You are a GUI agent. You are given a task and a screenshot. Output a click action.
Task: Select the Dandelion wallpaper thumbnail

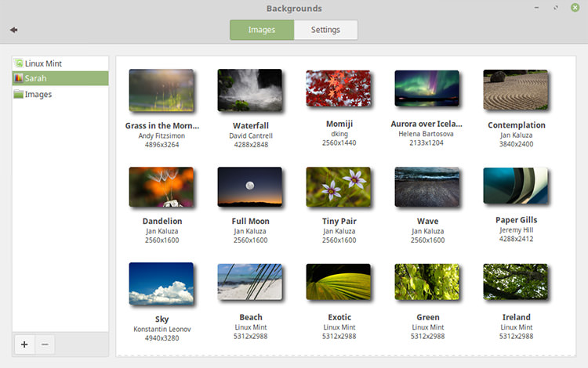[x=162, y=187]
